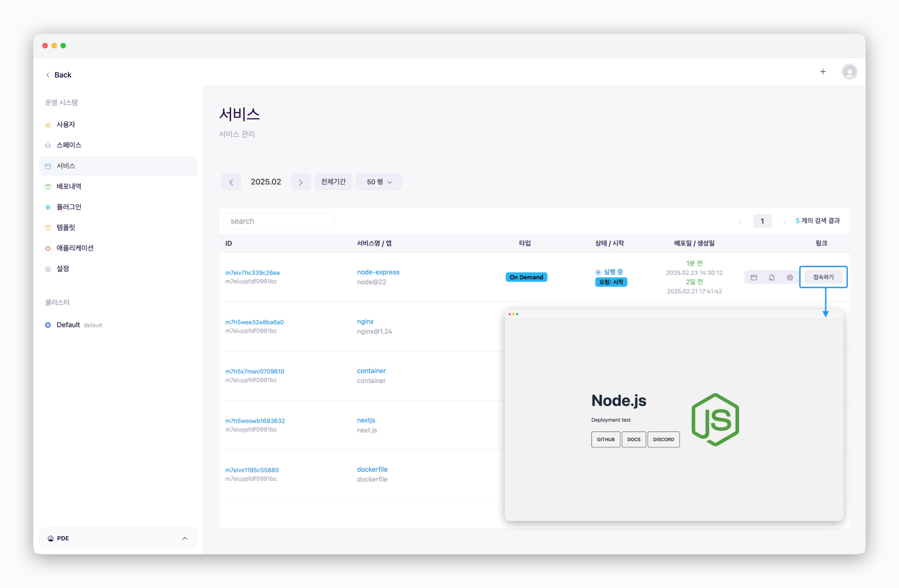Screen dimensions: 899x588
Task: Open service ID m7h5x7mwc0709610
Action: (x=255, y=371)
